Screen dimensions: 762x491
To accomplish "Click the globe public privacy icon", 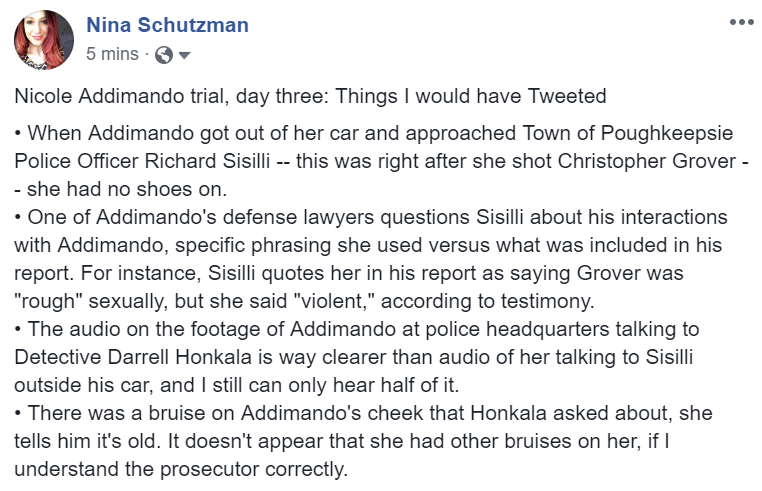I will click(164, 55).
